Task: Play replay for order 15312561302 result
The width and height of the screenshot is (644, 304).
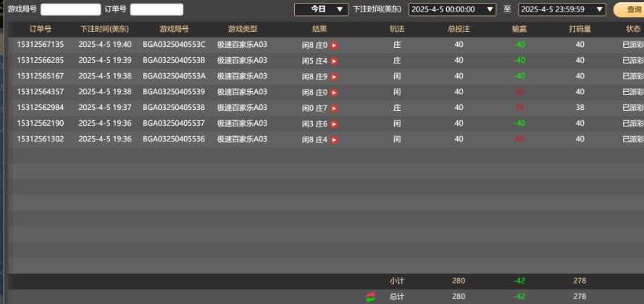Action: (334, 140)
